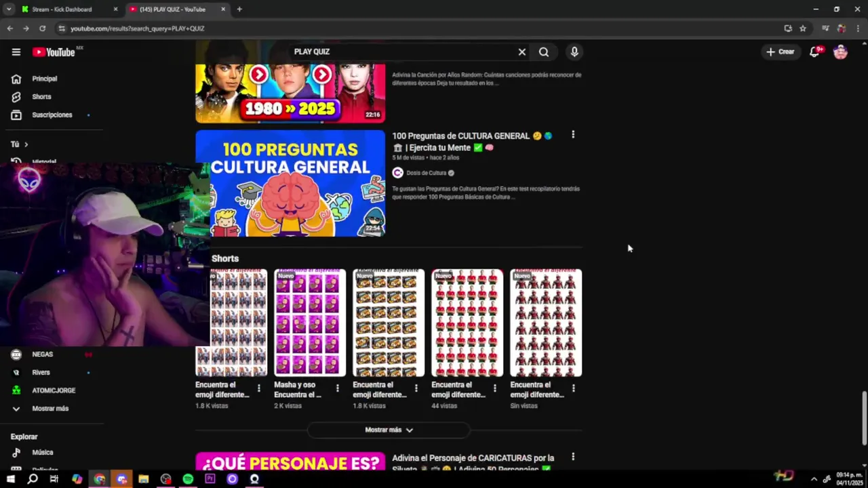The width and height of the screenshot is (868, 488).
Task: Open Chrome media controls icon
Action: tap(825, 28)
